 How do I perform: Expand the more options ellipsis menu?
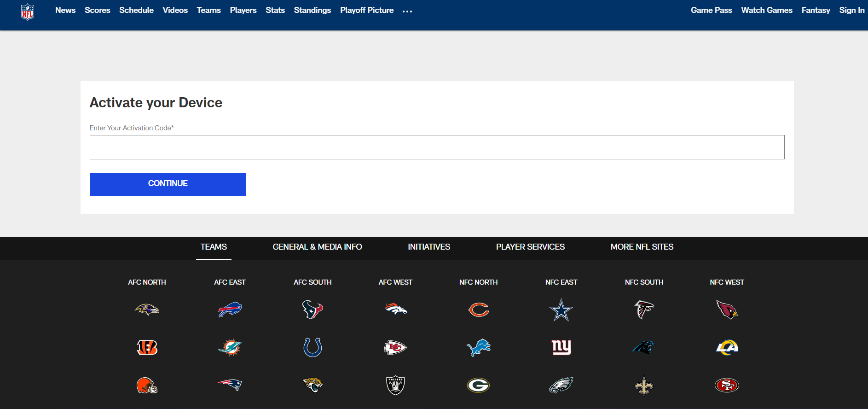tap(407, 11)
